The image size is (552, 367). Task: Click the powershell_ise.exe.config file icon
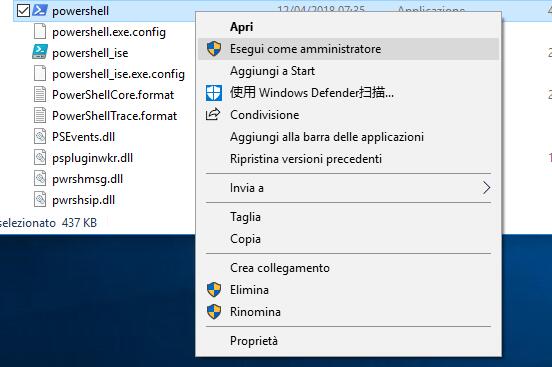[x=40, y=73]
